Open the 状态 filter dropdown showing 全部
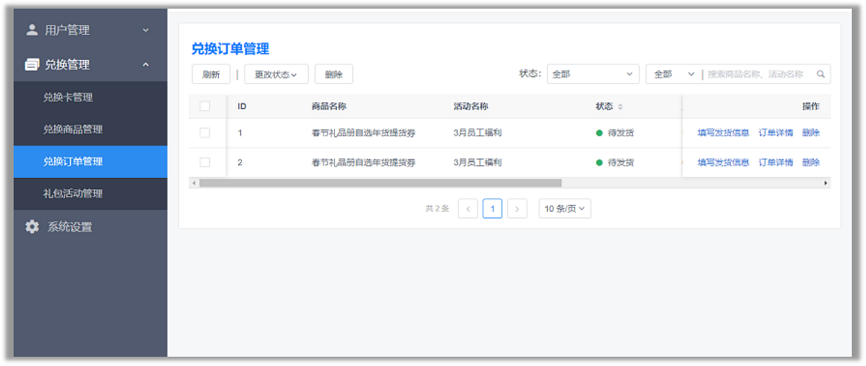 (x=593, y=74)
